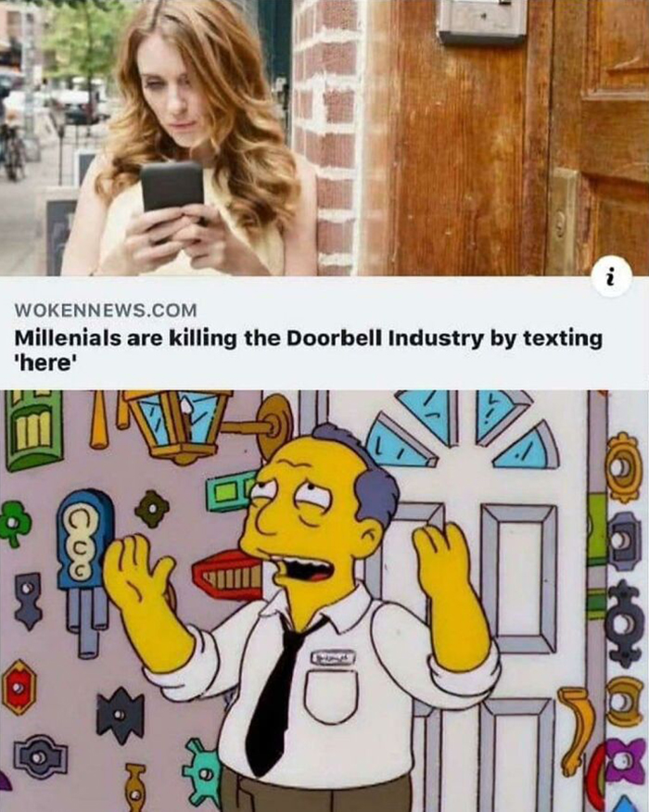Click the black smartphone in woman's hands
Screen dimensions: 649x812
[x=172, y=188]
